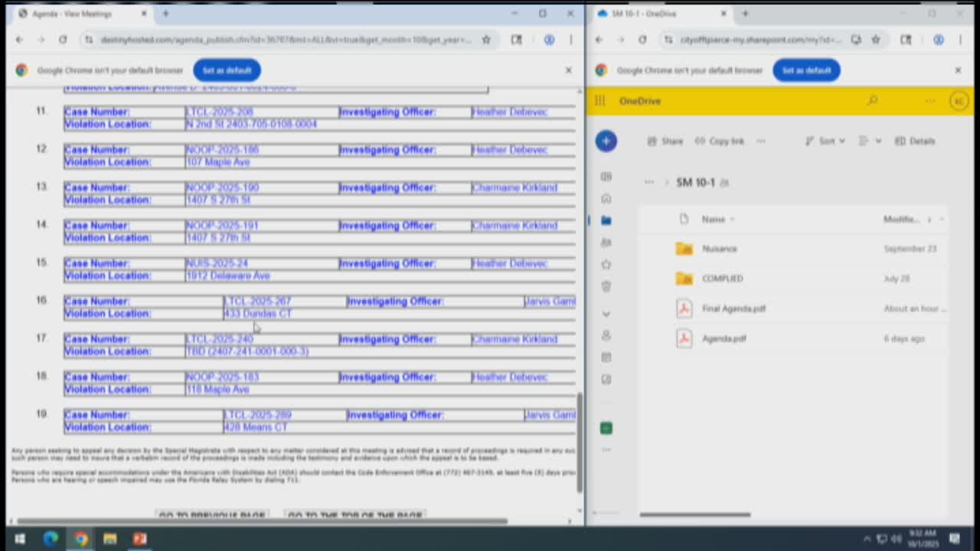Click Copy link in OneDrive toolbar
Image resolution: width=980 pixels, height=551 pixels.
(720, 141)
